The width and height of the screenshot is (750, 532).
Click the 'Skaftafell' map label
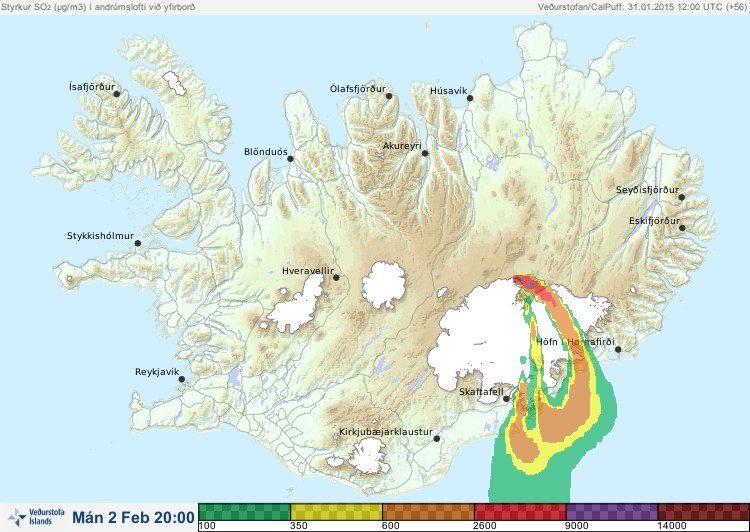[481, 392]
